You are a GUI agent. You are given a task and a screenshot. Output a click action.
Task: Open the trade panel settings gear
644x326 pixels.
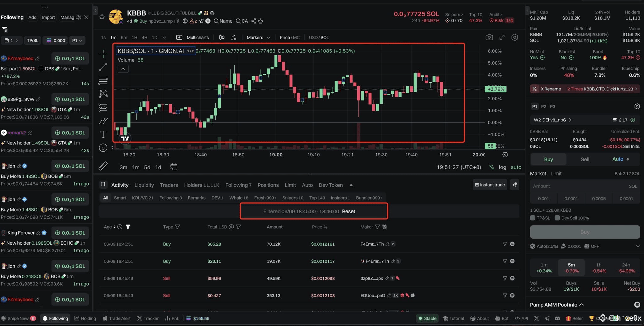click(637, 106)
